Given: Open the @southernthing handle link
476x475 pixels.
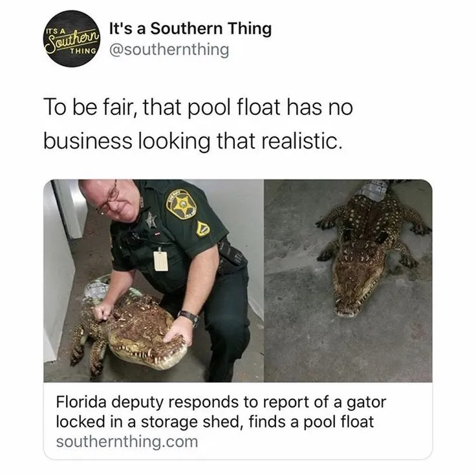Looking at the screenshot, I should coord(169,50).
